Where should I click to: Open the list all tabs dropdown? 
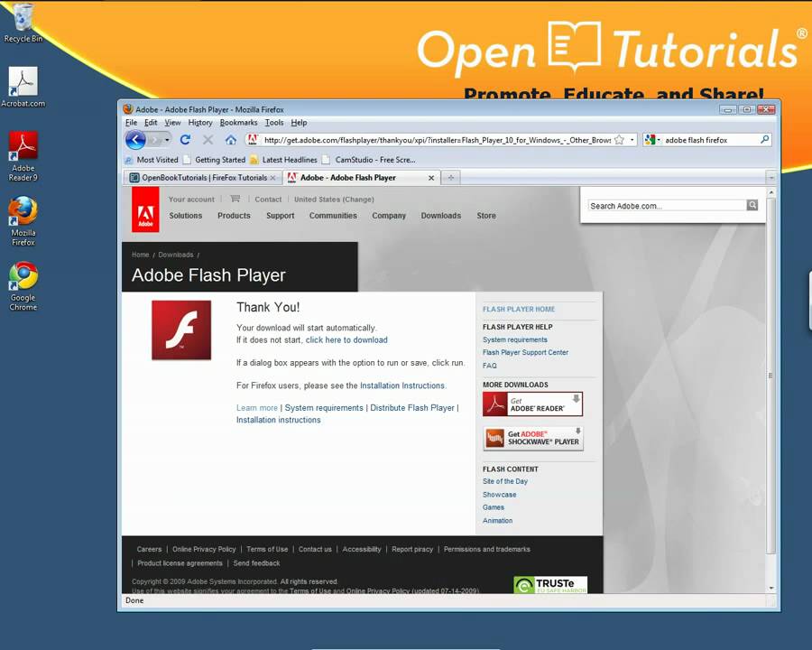pyautogui.click(x=771, y=177)
